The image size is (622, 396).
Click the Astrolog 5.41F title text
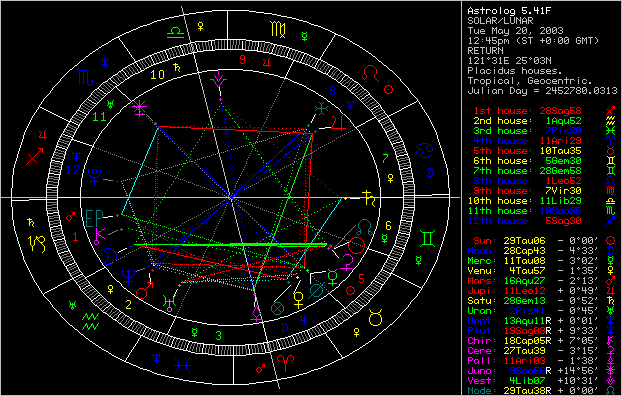point(509,11)
